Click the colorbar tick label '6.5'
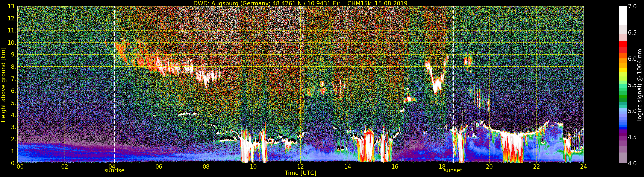Viewport: 644px width, 177px height. [x=632, y=33]
